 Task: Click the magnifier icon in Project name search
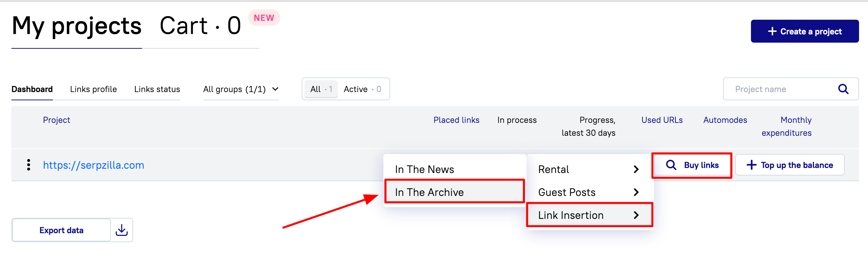(x=843, y=89)
